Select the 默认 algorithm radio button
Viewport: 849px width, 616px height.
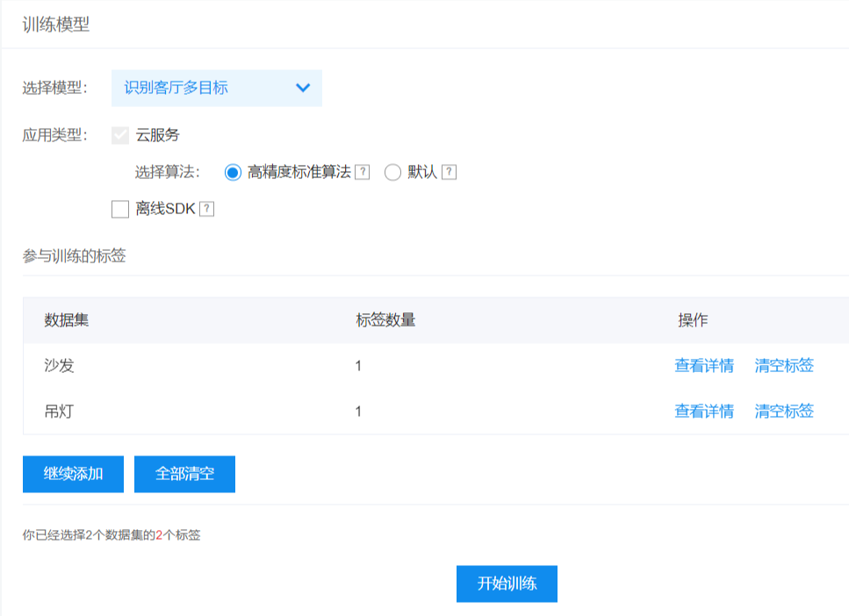(392, 173)
